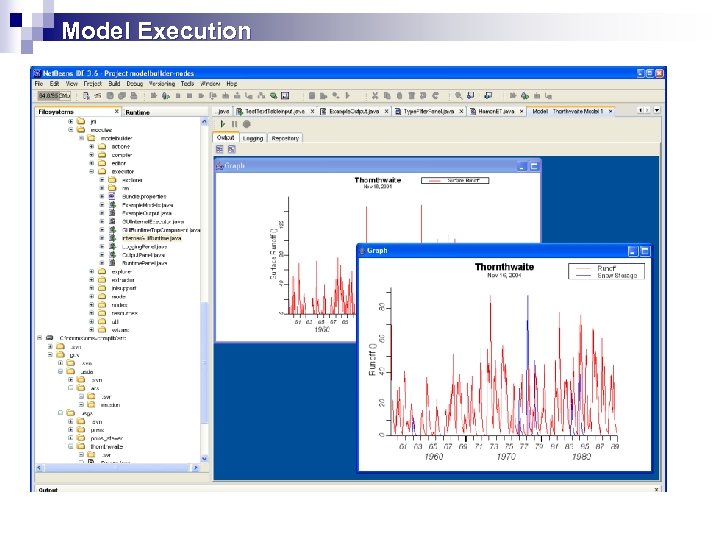Image resolution: width=720 pixels, height=540 pixels.
Task: Pause model execution
Action: pos(235,124)
